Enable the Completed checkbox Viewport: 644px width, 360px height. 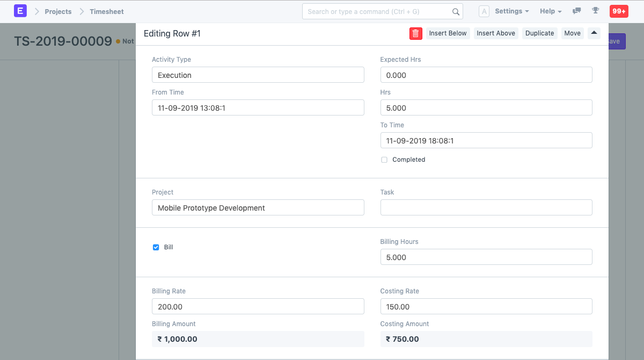384,160
